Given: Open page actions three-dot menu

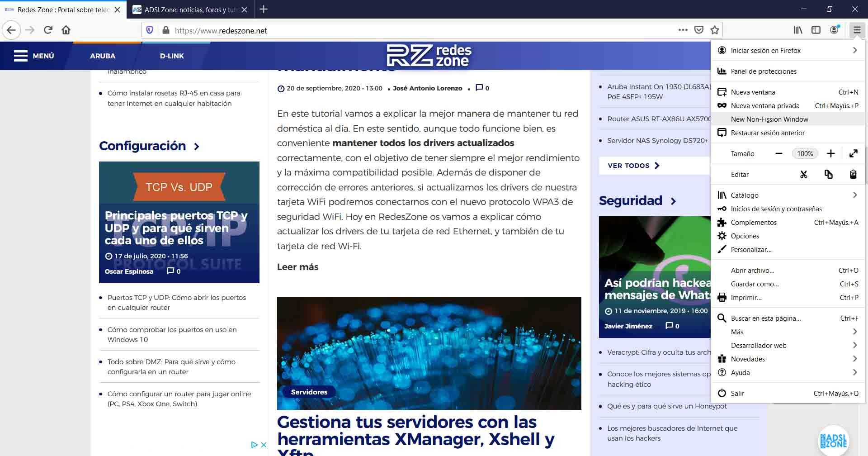Looking at the screenshot, I should (x=683, y=30).
